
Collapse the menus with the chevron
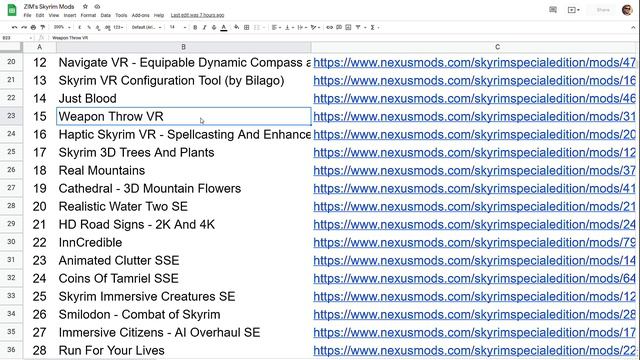click(x=633, y=27)
